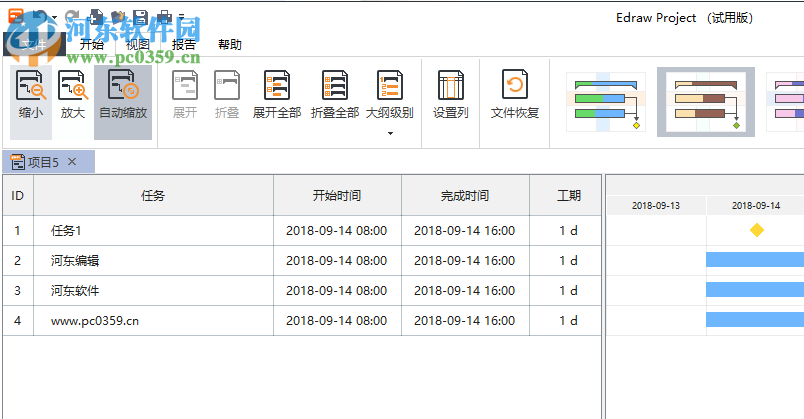The image size is (804, 419).
Task: Select the brown Gantt theme thumbnail
Action: [706, 102]
